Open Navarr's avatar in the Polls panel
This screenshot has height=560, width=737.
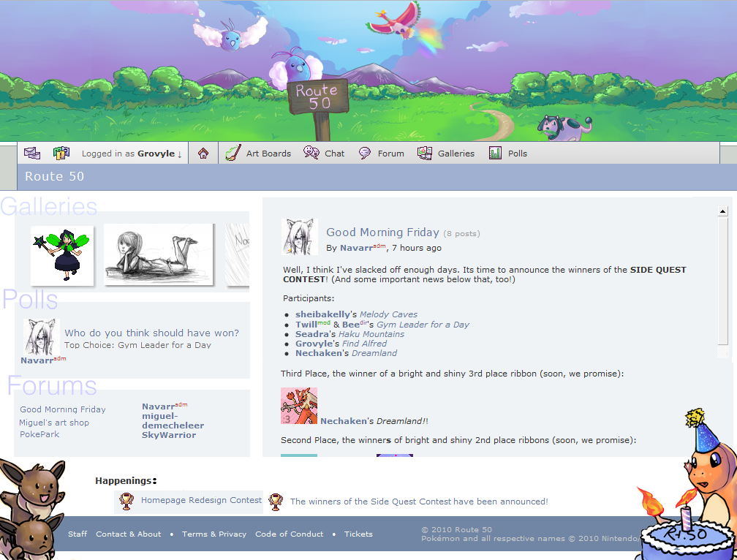(42, 337)
